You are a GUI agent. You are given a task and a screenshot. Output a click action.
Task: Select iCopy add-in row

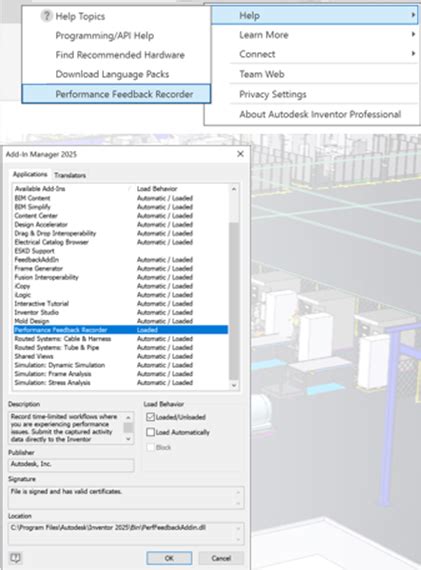pos(121,286)
